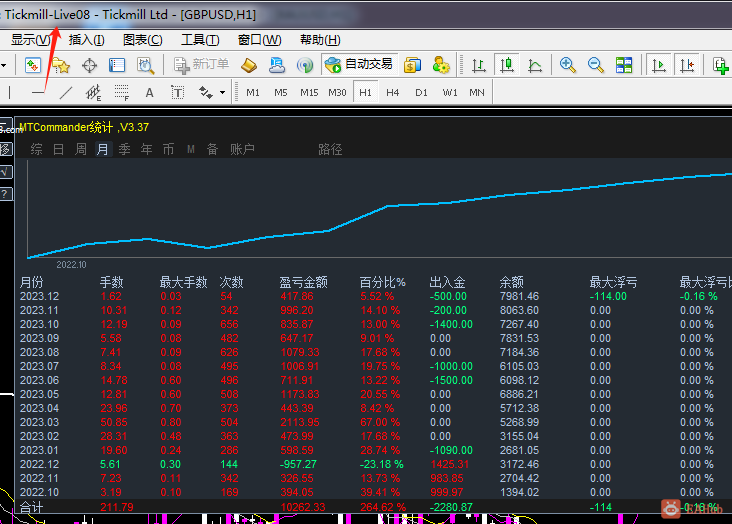Add indicator with green plus icon
This screenshot has width=732, height=524.
[x=721, y=65]
